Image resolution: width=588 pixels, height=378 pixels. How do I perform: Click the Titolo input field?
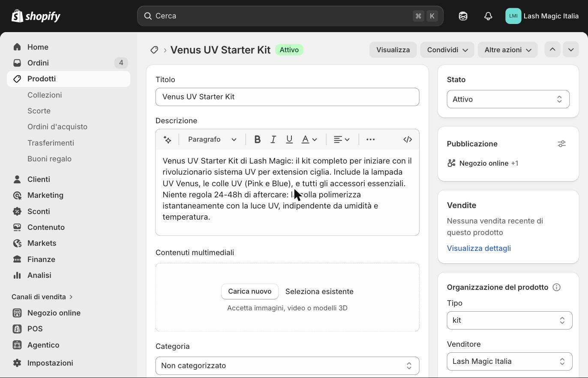click(x=287, y=97)
